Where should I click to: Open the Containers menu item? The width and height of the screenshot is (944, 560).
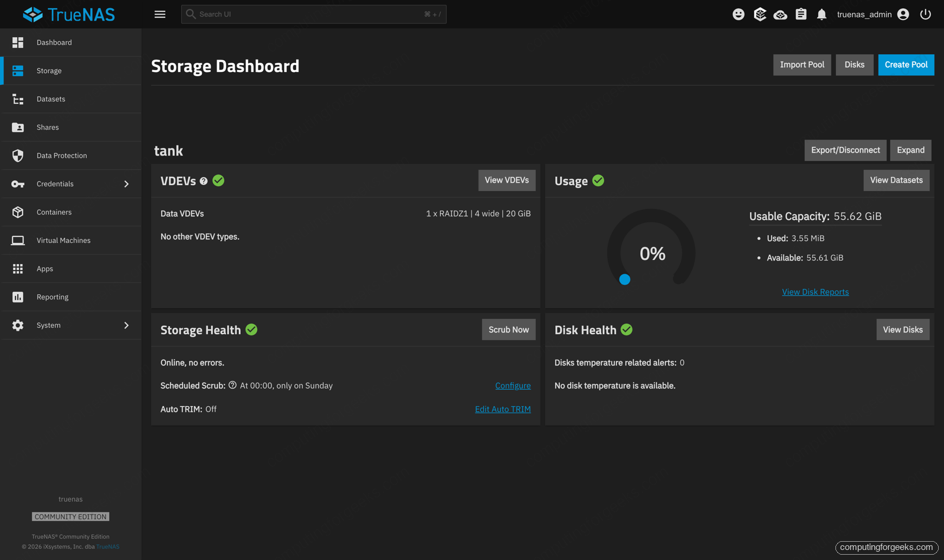pos(71,212)
